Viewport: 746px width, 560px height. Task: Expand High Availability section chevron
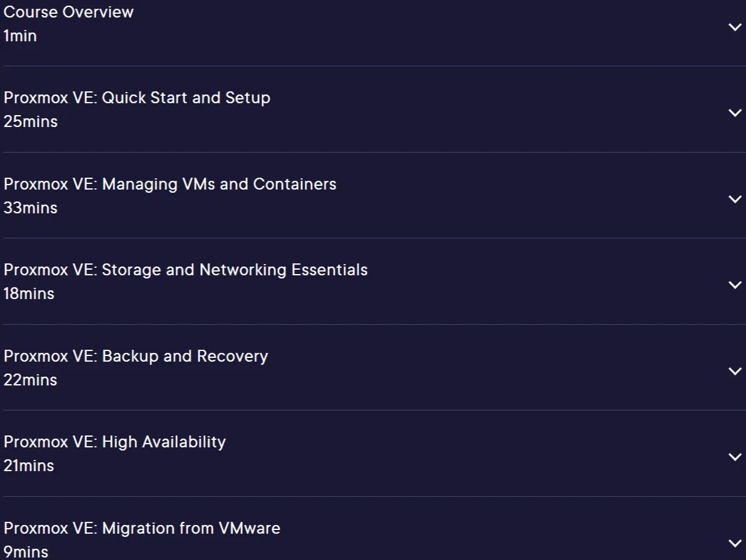click(735, 457)
